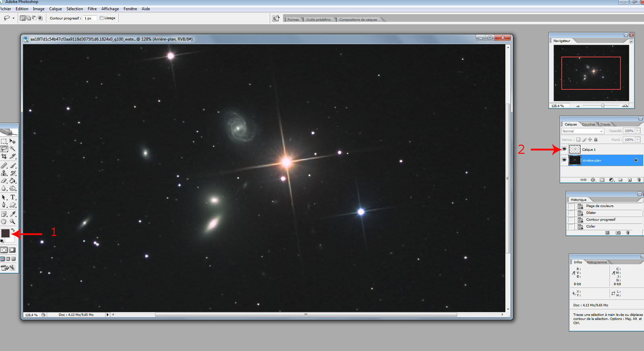Open the Formes palette well tab
This screenshot has height=351, width=644.
(293, 20)
